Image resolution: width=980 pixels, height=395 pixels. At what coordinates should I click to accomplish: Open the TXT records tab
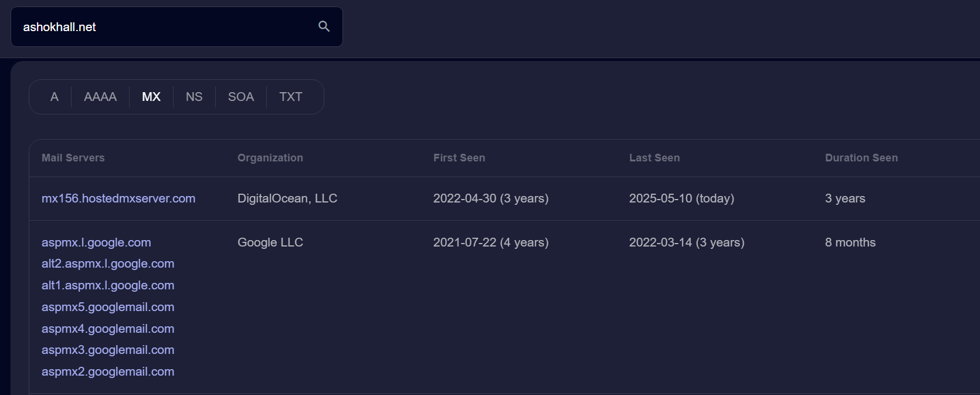point(291,97)
